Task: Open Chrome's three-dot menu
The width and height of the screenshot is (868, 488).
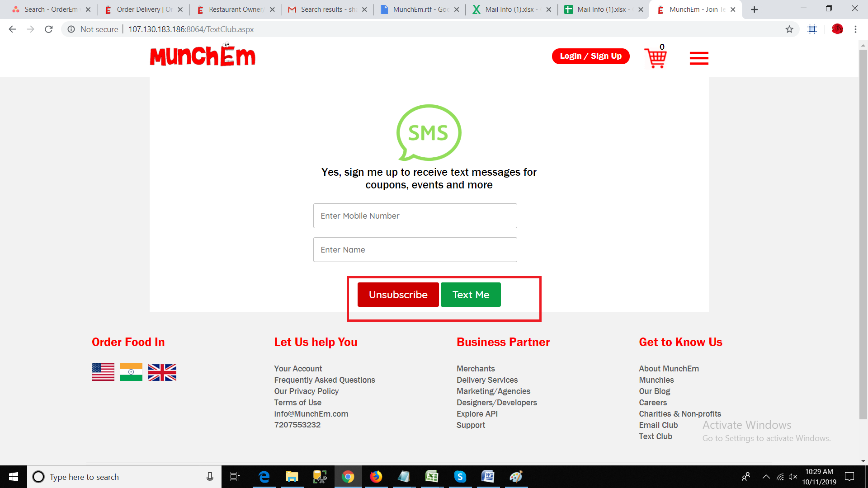Action: click(855, 29)
